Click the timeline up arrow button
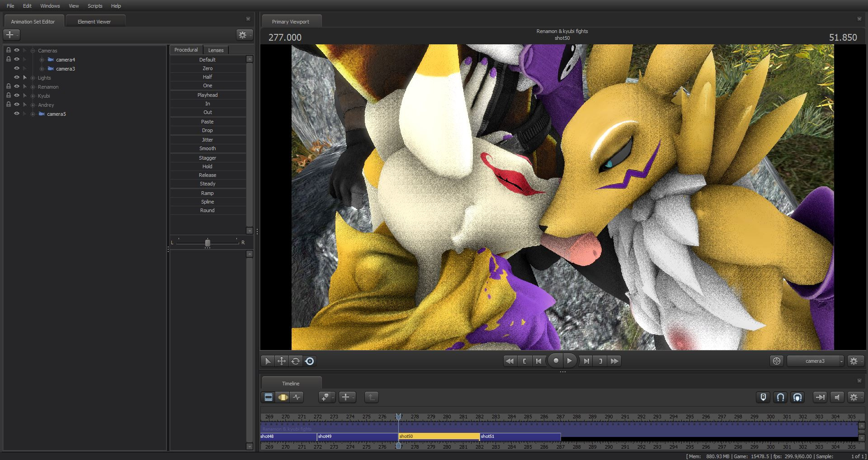868x460 pixels. click(x=371, y=397)
